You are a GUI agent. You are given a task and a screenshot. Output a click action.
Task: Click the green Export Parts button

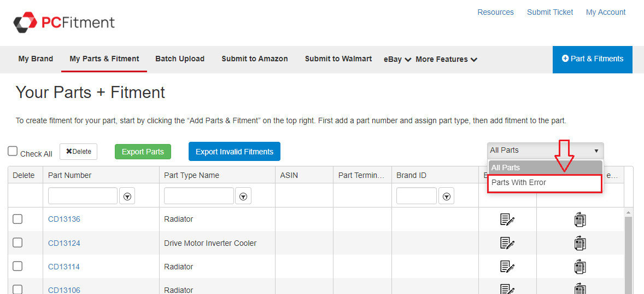tap(143, 152)
